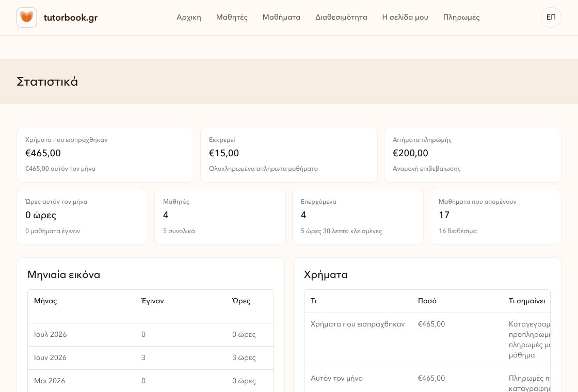Click the '0 ώρες' card value
The width and height of the screenshot is (578, 392).
pyautogui.click(x=41, y=215)
